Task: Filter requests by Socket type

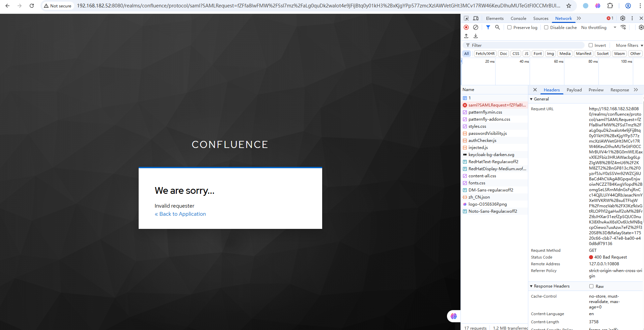Action: pyautogui.click(x=603, y=54)
